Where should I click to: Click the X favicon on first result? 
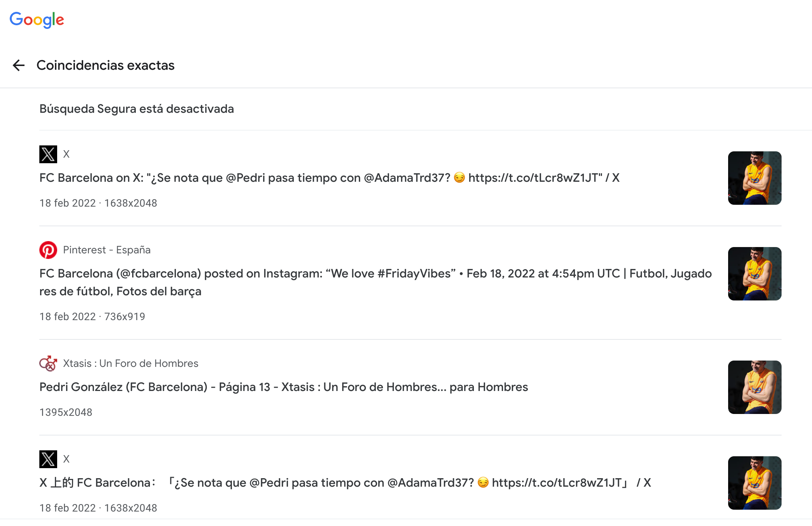[48, 154]
